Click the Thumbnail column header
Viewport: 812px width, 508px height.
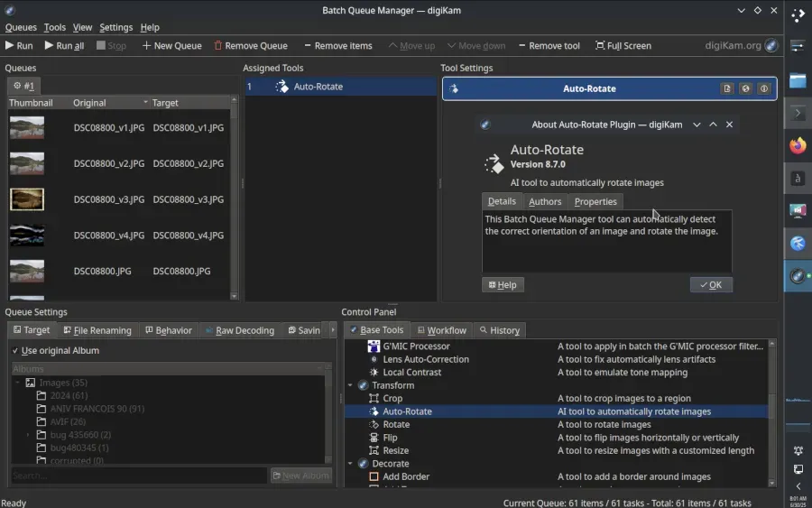coord(38,103)
